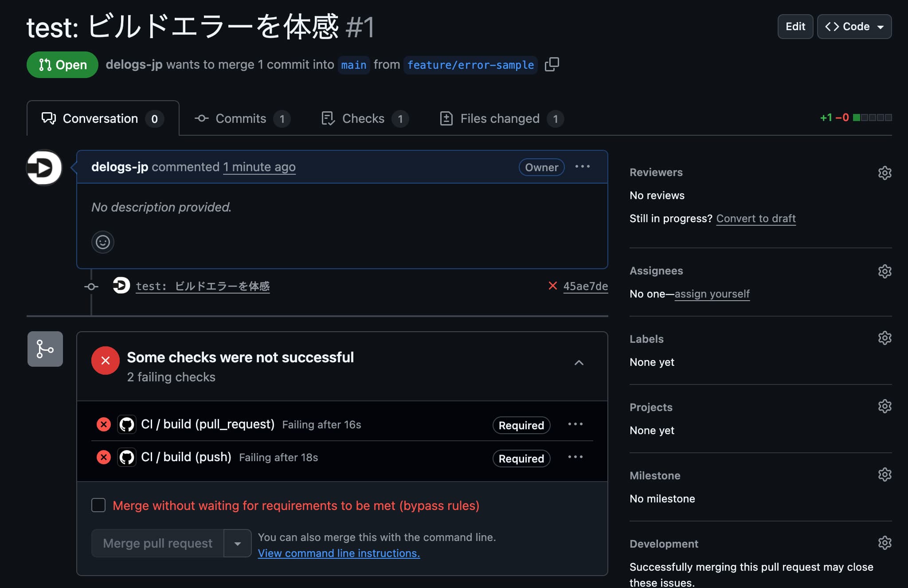This screenshot has height=588, width=908.
Task: Click the feature/error-sample branch label
Action: [470, 65]
